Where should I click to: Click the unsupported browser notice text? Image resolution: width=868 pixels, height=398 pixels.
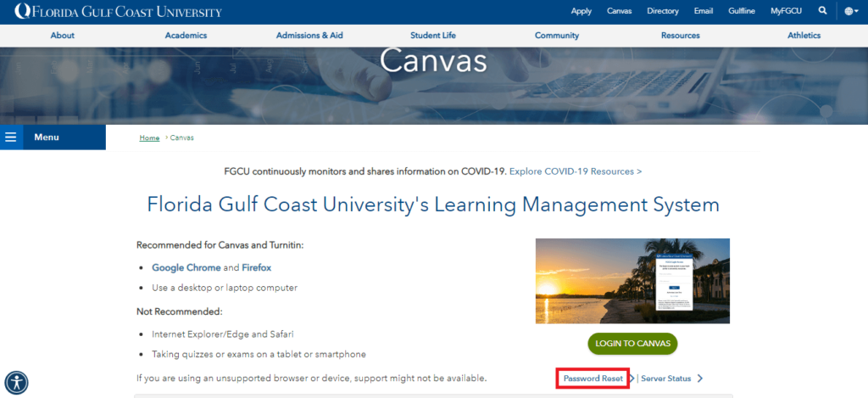tap(312, 378)
